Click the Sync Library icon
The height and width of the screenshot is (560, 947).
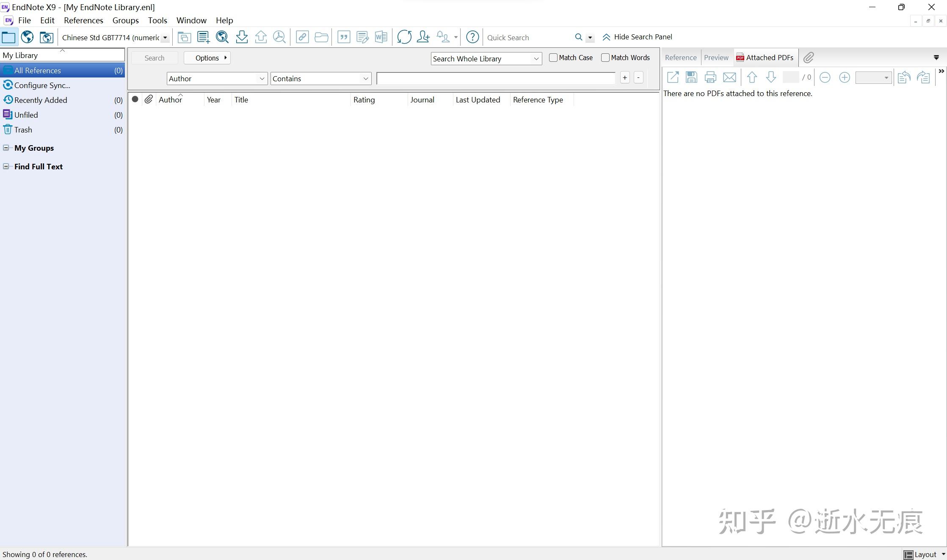[404, 37]
